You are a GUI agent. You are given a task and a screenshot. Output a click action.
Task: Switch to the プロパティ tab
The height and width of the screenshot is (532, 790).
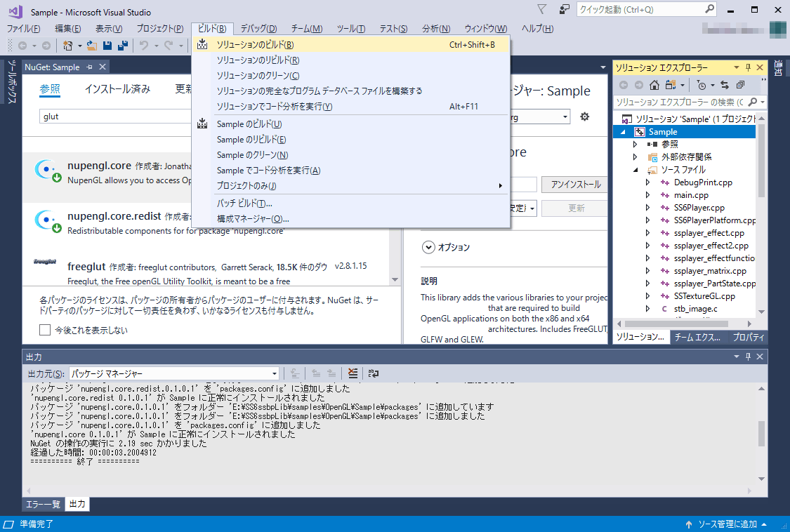point(748,337)
